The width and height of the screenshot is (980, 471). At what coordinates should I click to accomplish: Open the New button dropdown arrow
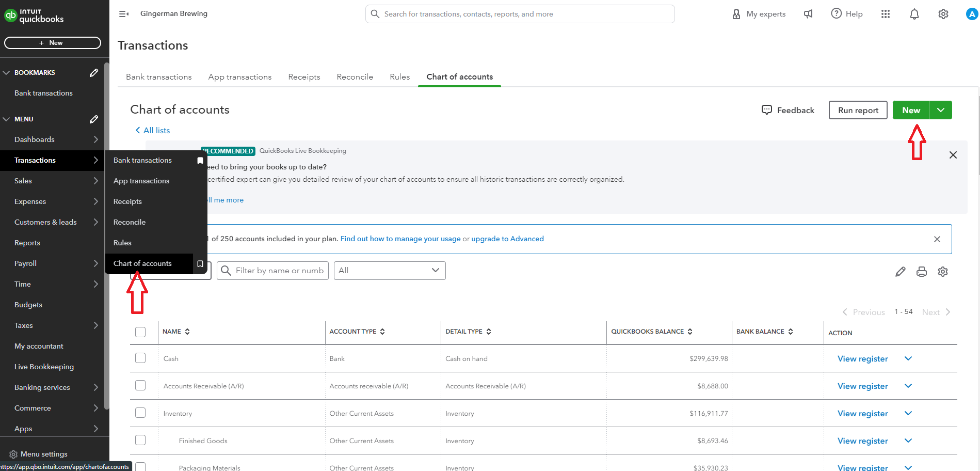(x=941, y=110)
